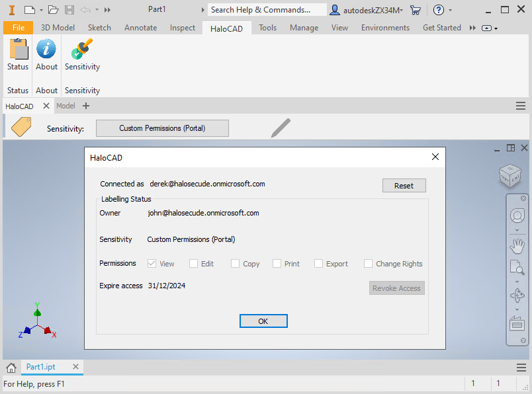Viewport: 532px width, 394px height.
Task: Open the shopping cart icon
Action: click(416, 10)
